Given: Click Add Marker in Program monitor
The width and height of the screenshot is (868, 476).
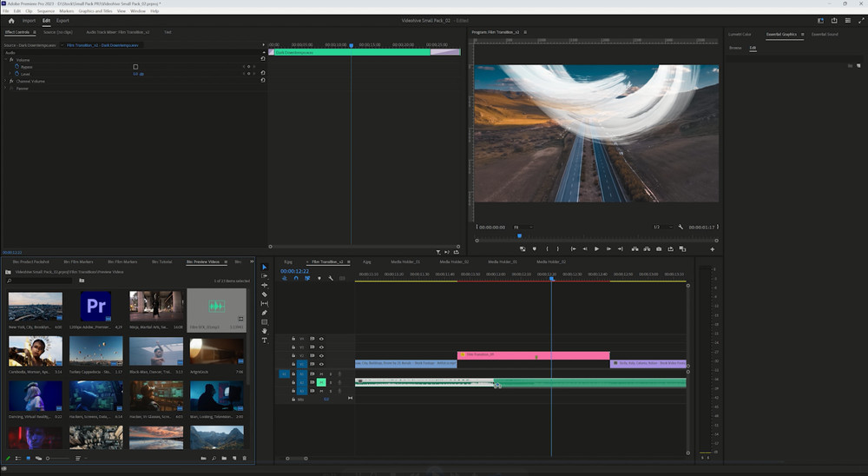Looking at the screenshot, I should (534, 248).
